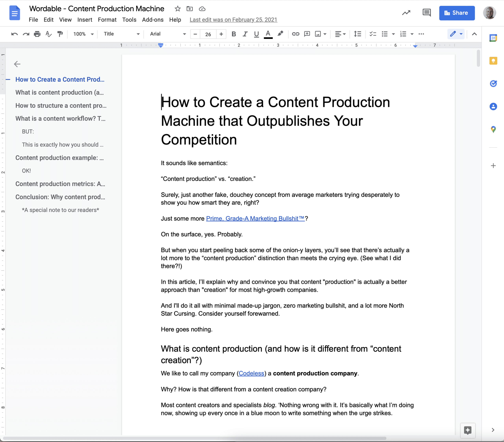Open comment history speech bubble icon
Screen dimensions: 504x442
click(x=426, y=13)
